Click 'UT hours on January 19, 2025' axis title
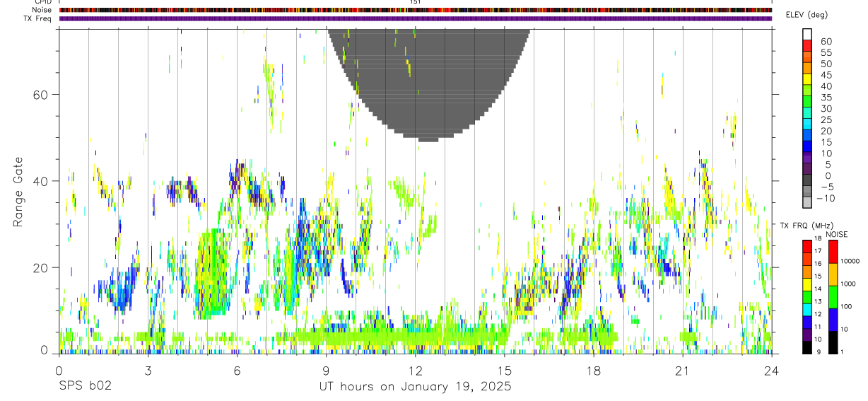This screenshot has height=401, width=868. 414,388
